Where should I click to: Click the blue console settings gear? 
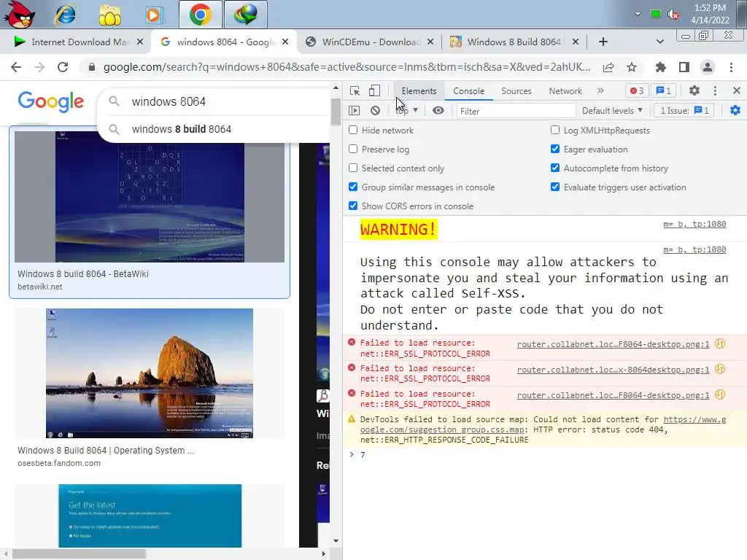coord(735,111)
